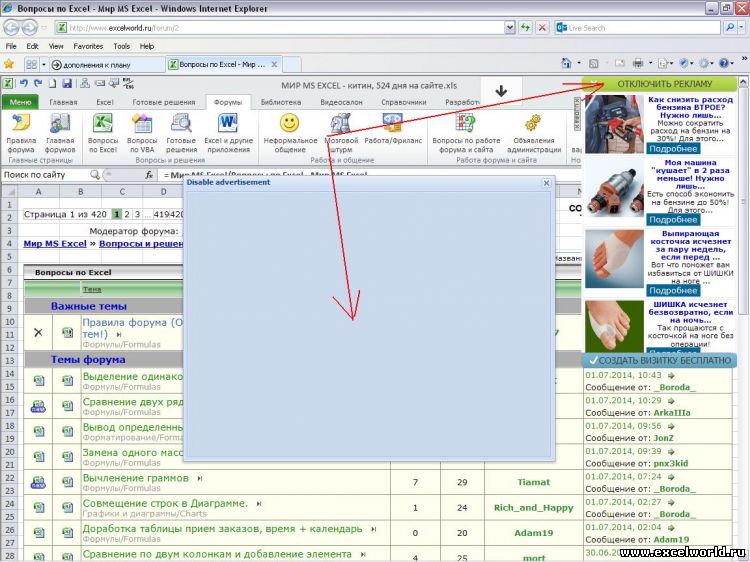Open the Rich_and_Happy author link

pos(533,507)
